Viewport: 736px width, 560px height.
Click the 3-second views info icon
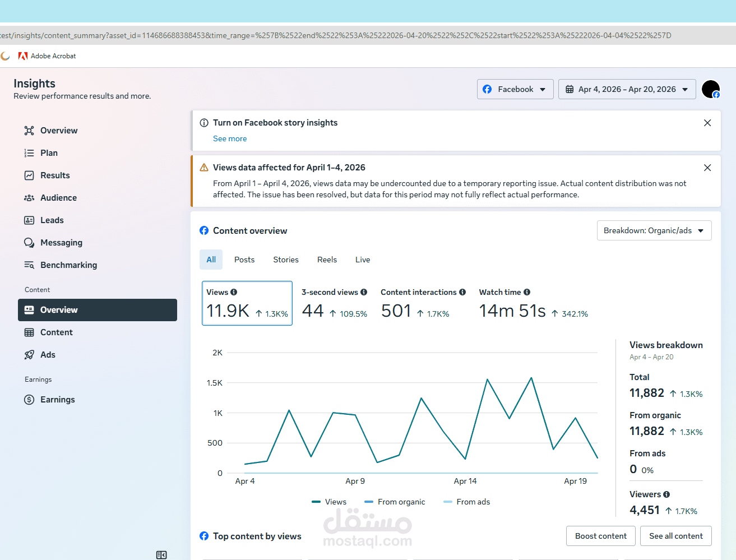pyautogui.click(x=364, y=292)
